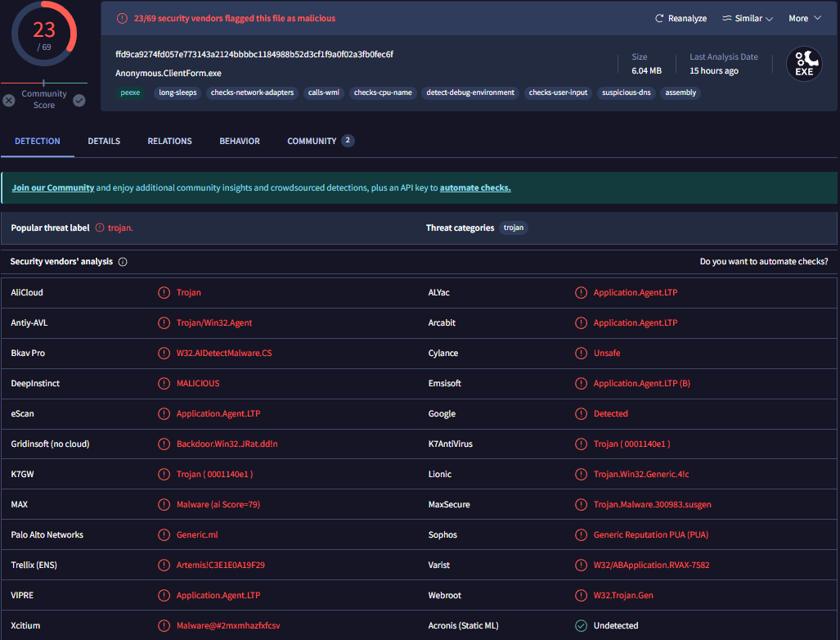
Task: Open the Similar dropdown menu
Action: [x=748, y=18]
